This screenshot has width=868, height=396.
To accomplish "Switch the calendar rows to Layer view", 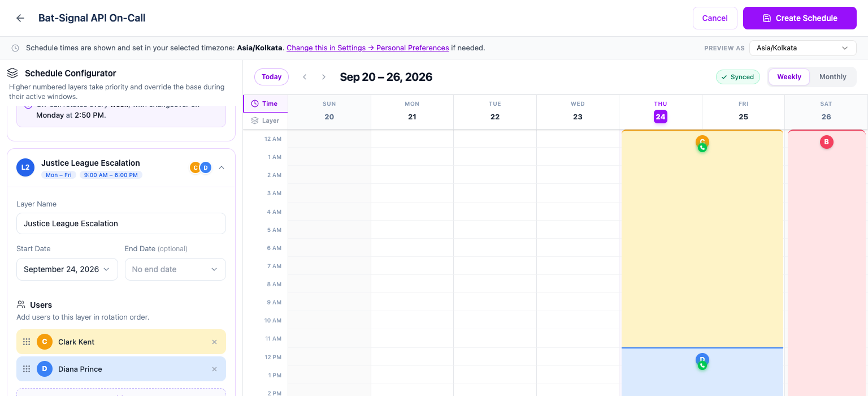I will (x=265, y=120).
